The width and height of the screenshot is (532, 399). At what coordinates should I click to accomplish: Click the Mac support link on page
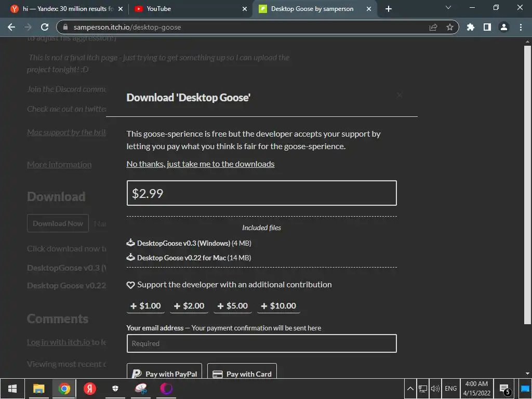[66, 132]
